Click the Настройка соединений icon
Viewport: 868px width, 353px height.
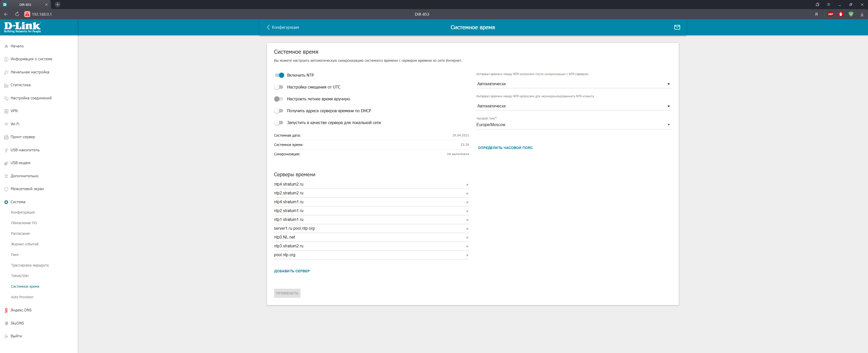click(6, 98)
